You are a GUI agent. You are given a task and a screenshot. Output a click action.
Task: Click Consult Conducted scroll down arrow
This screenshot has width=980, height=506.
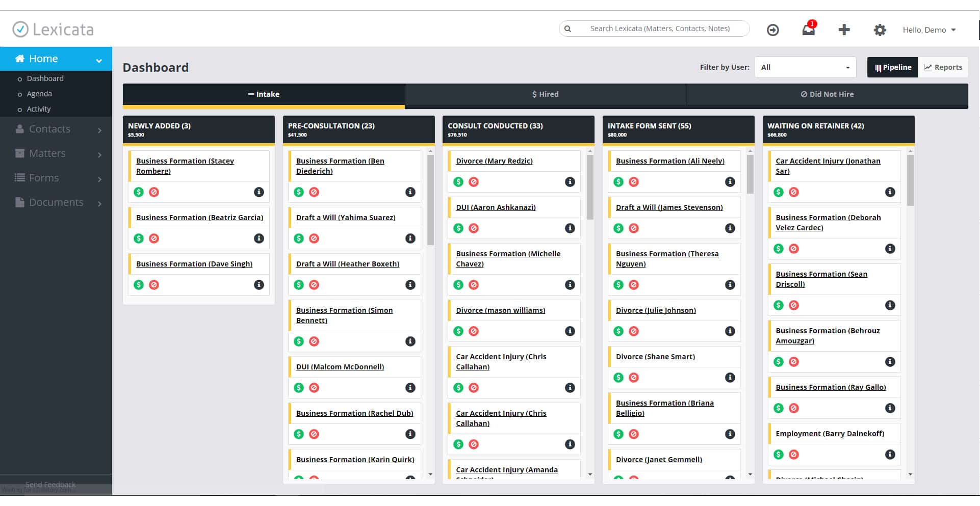pyautogui.click(x=590, y=474)
